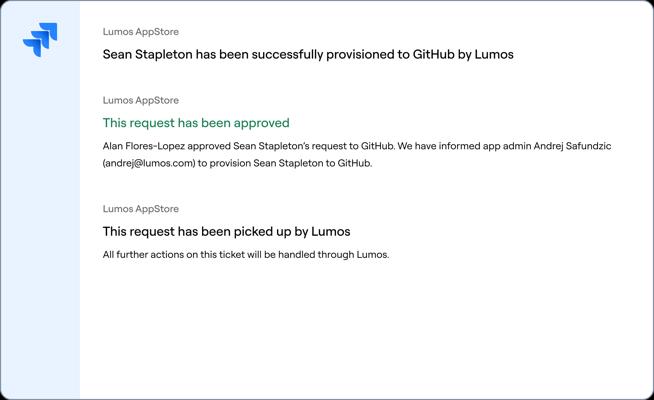Click the Lumos AppStore label above the picked up message
This screenshot has height=400, width=654.
pos(141,209)
